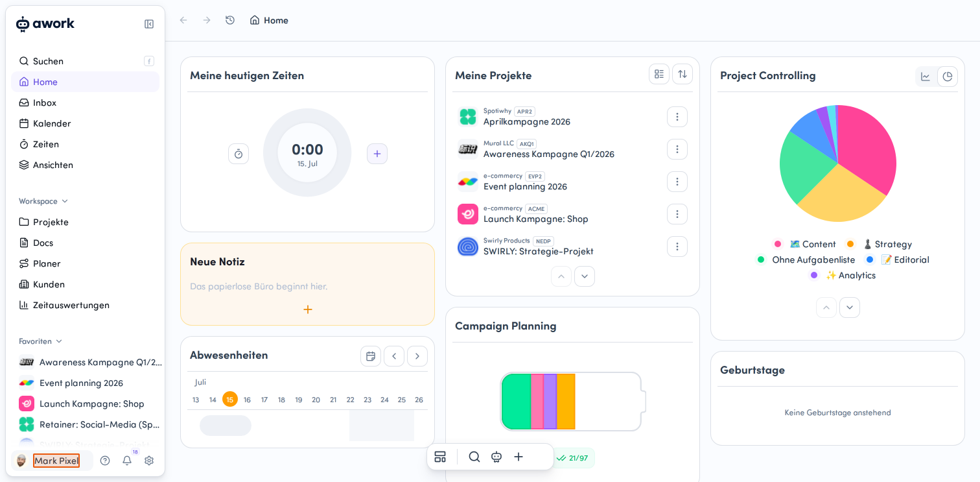Start the stopwatch timer icon
The height and width of the screenshot is (482, 980).
pos(239,154)
